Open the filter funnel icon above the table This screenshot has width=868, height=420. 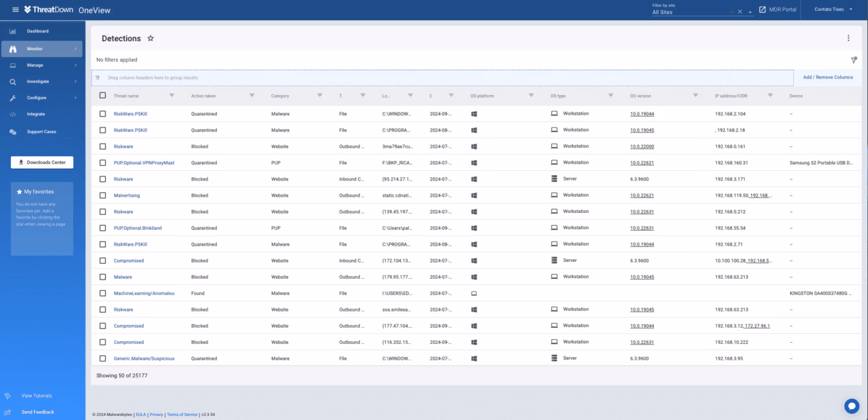854,60
